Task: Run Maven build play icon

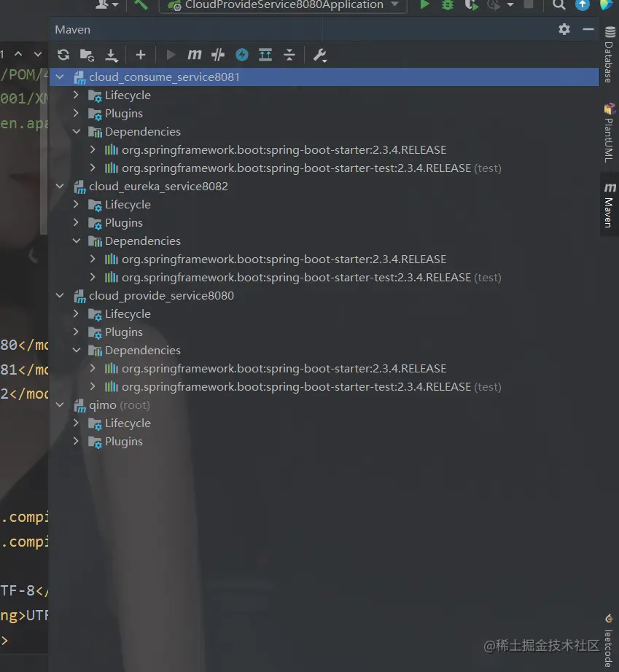Action: click(171, 55)
